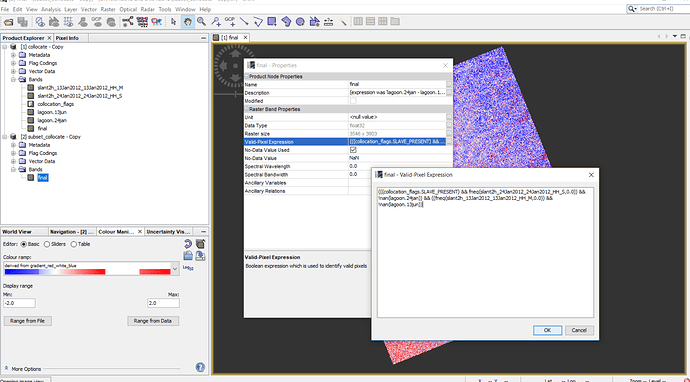The height and width of the screenshot is (382, 690).
Task: Click export colour palette icon
Action: point(200,256)
